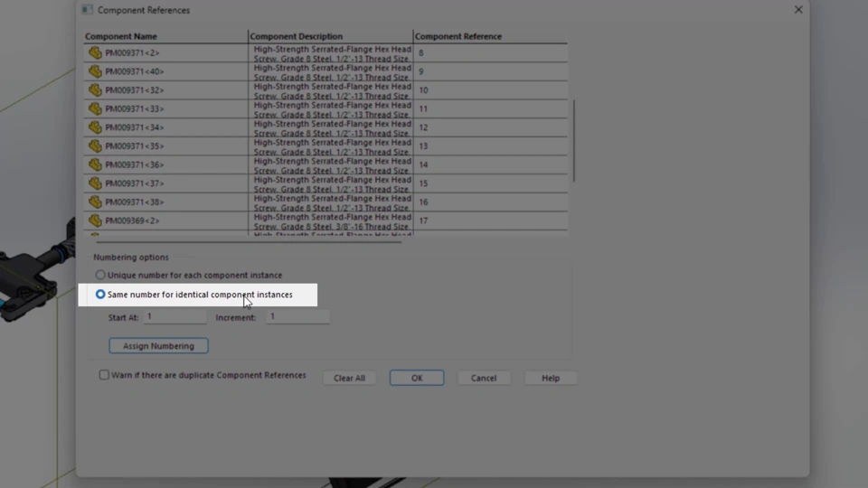Click the Assign Numbering button
This screenshot has height=488, width=868.
click(158, 346)
